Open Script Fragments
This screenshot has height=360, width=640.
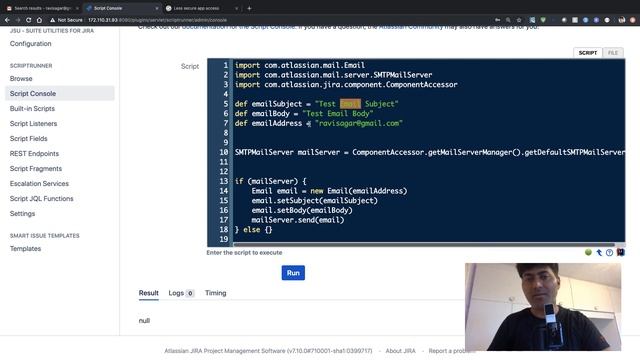point(36,169)
